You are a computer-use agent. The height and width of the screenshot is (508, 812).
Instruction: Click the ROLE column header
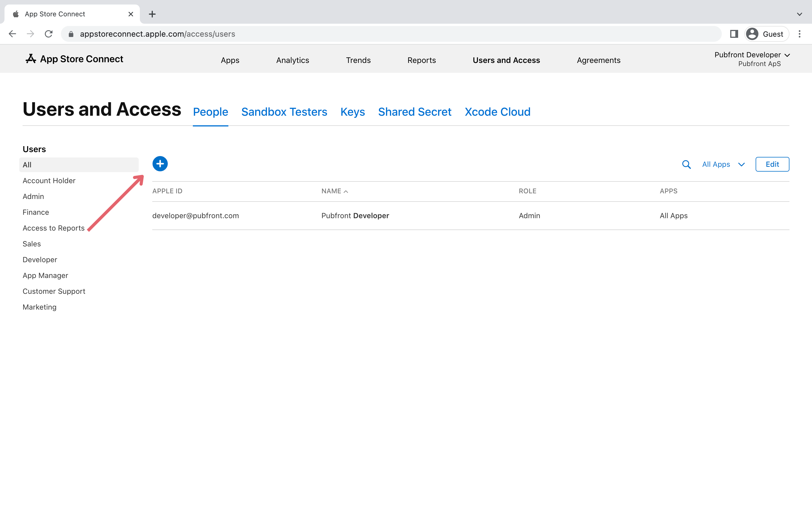pyautogui.click(x=528, y=191)
